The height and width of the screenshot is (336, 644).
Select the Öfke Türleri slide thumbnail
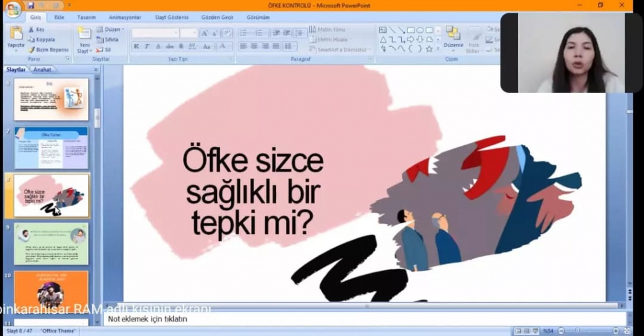click(51, 148)
